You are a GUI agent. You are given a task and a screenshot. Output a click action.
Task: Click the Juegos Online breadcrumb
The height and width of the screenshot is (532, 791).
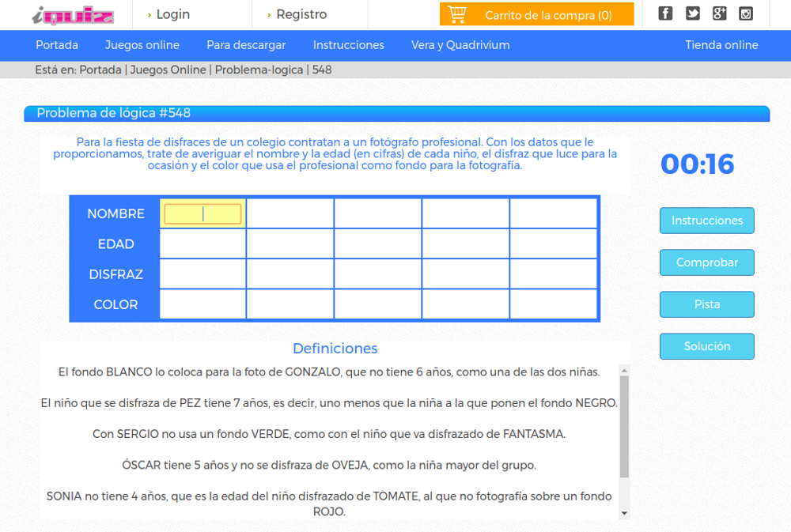168,70
